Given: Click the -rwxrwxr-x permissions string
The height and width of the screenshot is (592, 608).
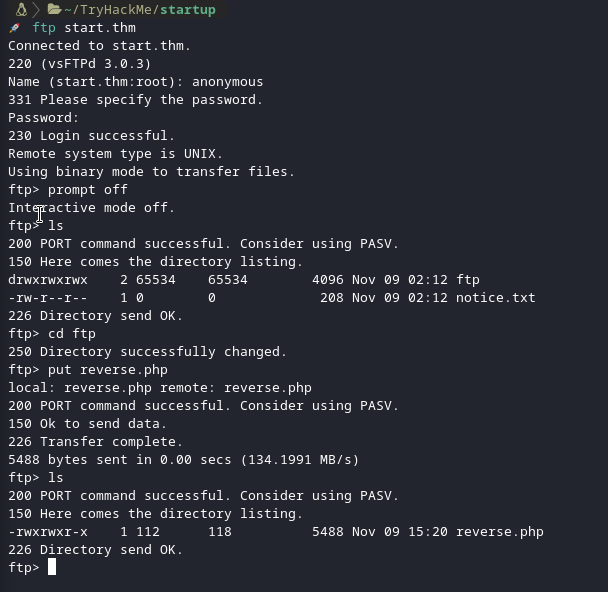Looking at the screenshot, I should pyautogui.click(x=48, y=532).
